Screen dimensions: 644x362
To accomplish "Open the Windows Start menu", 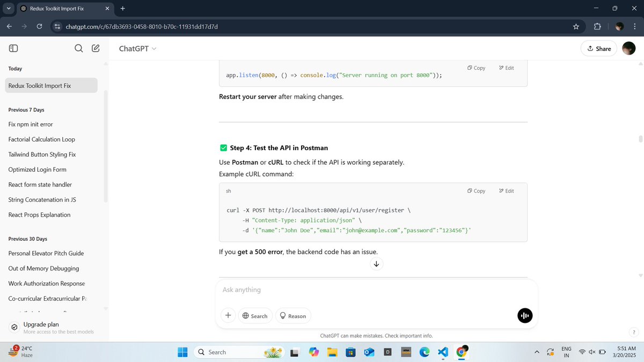I will 183,352.
